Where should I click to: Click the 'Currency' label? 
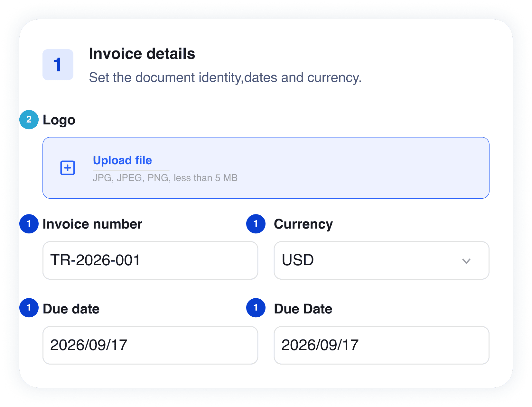[303, 224]
